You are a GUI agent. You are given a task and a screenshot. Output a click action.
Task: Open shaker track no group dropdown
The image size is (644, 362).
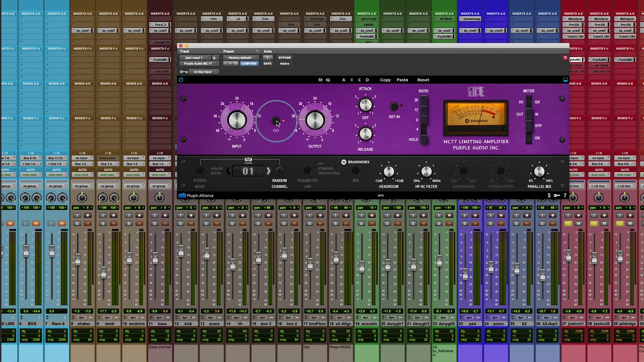[82, 186]
